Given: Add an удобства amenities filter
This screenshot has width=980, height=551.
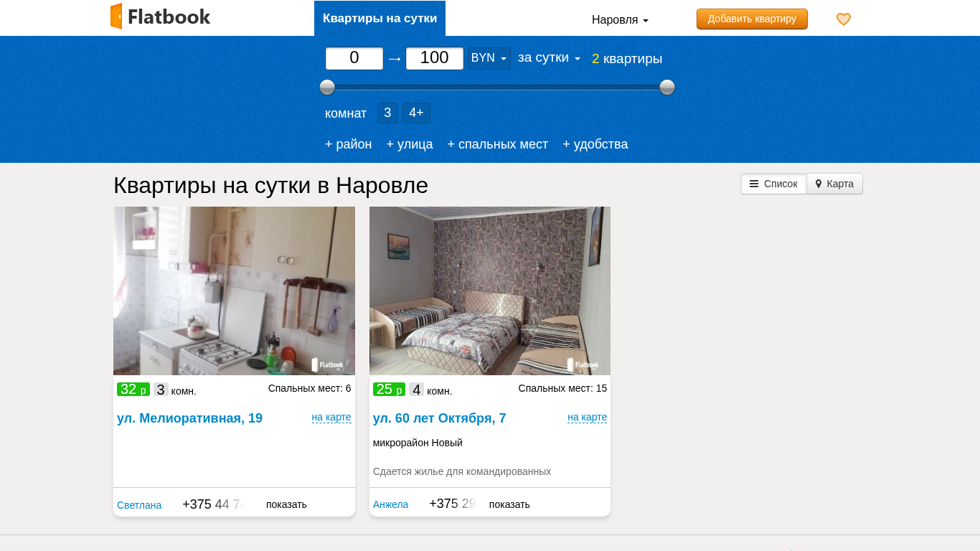Looking at the screenshot, I should [x=595, y=144].
